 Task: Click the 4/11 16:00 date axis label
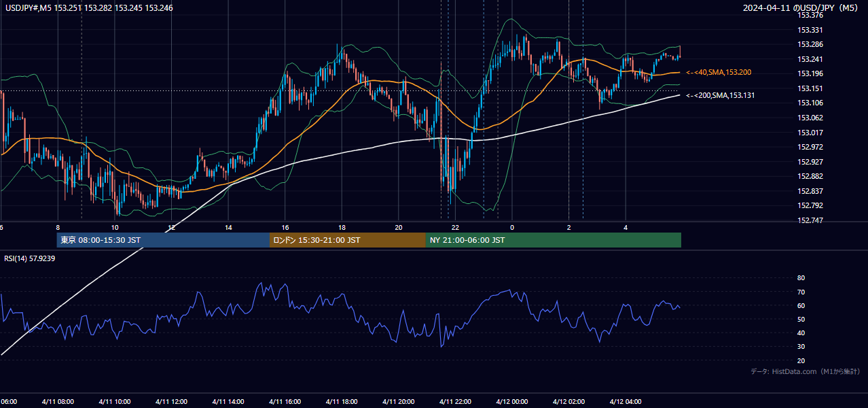tap(285, 402)
